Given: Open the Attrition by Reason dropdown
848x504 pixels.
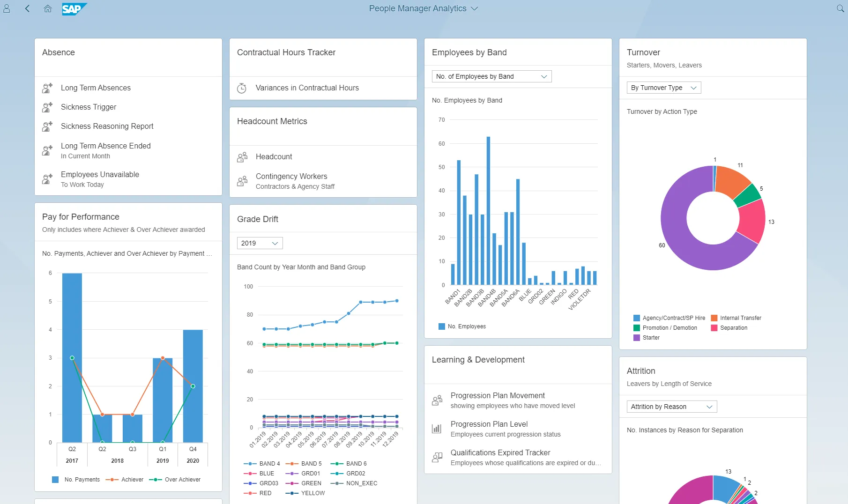Looking at the screenshot, I should [671, 406].
